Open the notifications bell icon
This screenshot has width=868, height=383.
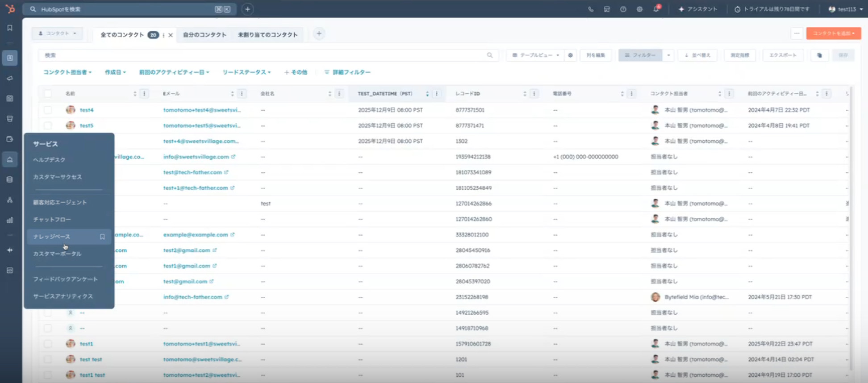(x=656, y=9)
